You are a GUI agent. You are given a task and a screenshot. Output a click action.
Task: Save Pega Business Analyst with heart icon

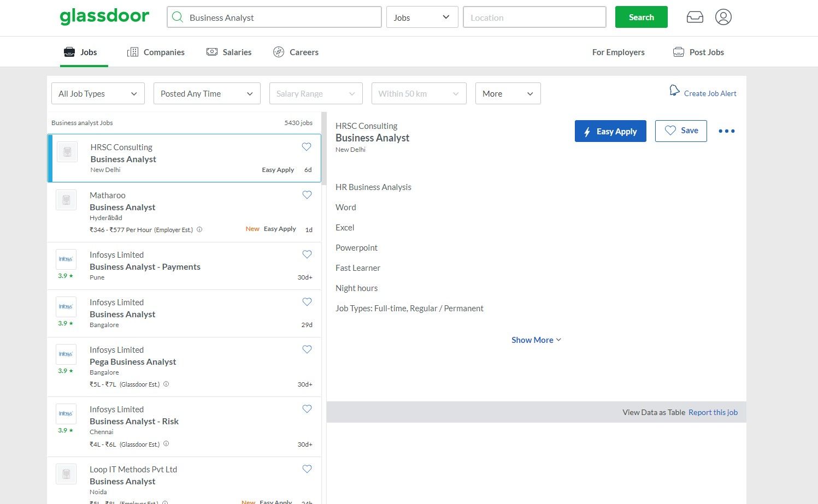(307, 349)
